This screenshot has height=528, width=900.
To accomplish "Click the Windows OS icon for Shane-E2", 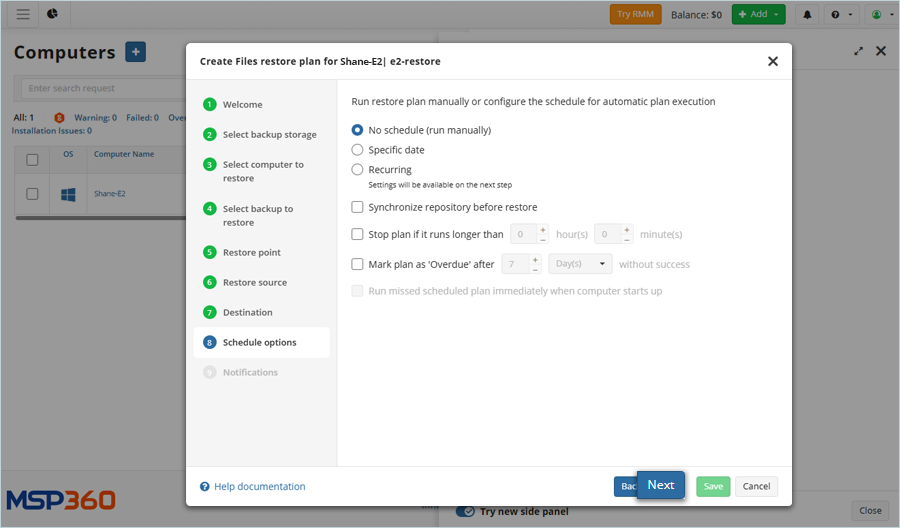I will (x=69, y=194).
